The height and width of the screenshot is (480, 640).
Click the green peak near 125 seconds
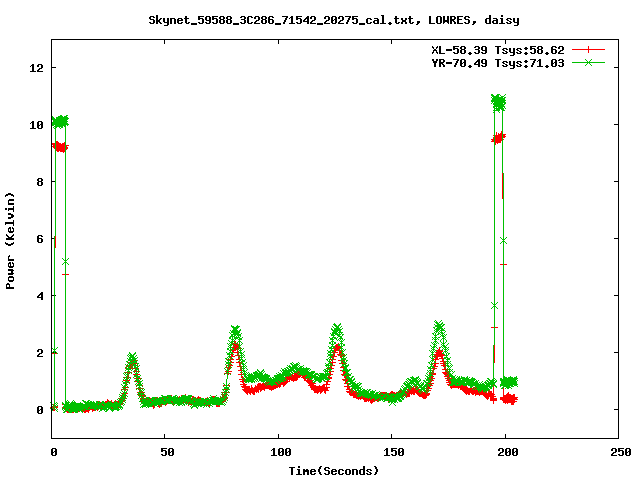(x=337, y=329)
